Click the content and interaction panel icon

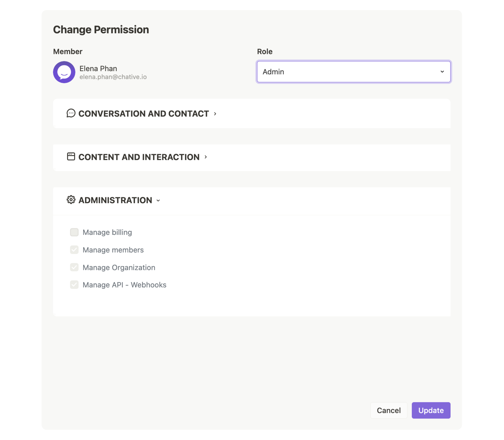point(71,156)
